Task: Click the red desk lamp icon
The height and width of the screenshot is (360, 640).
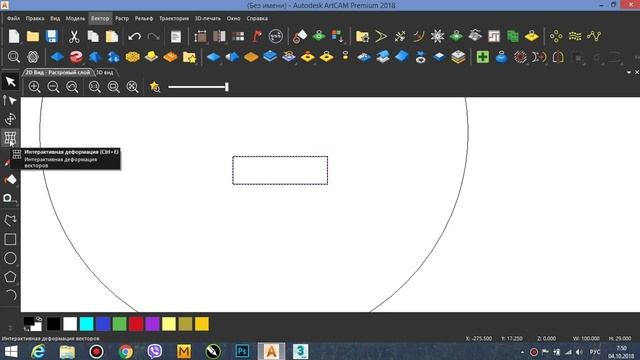Action: (257, 36)
